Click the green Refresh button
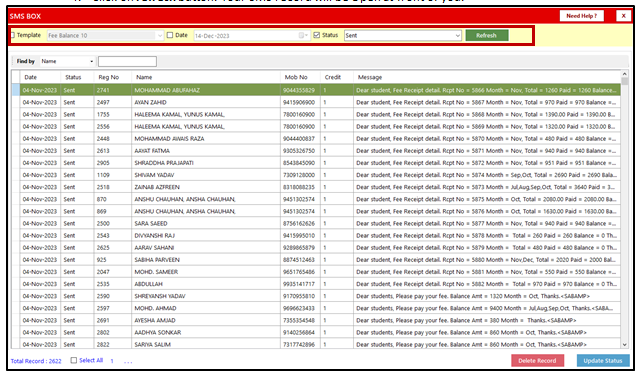 [487, 35]
